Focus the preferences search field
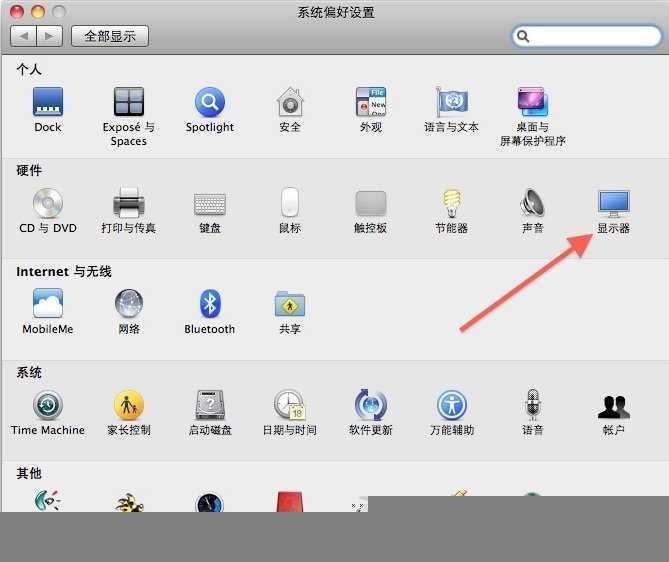The width and height of the screenshot is (669, 562). [587, 36]
